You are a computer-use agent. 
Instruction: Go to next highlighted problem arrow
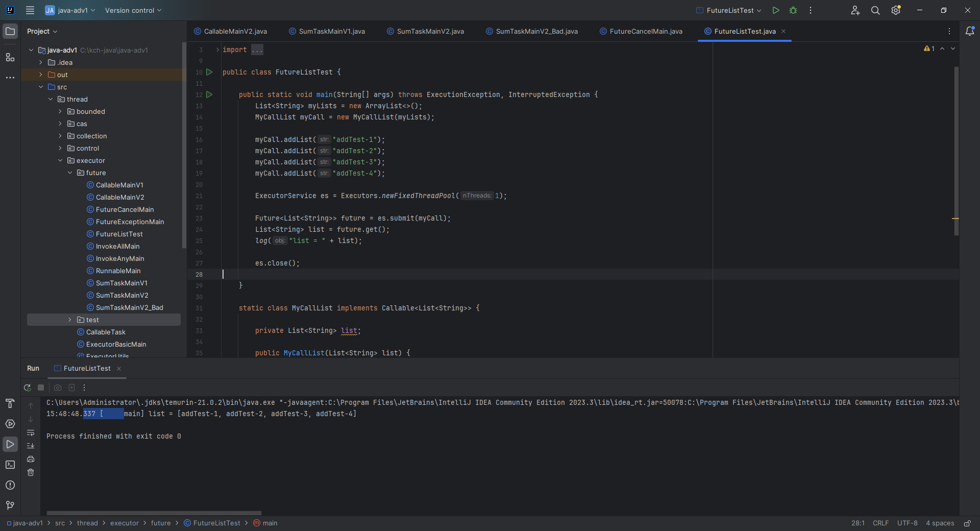coord(953,49)
